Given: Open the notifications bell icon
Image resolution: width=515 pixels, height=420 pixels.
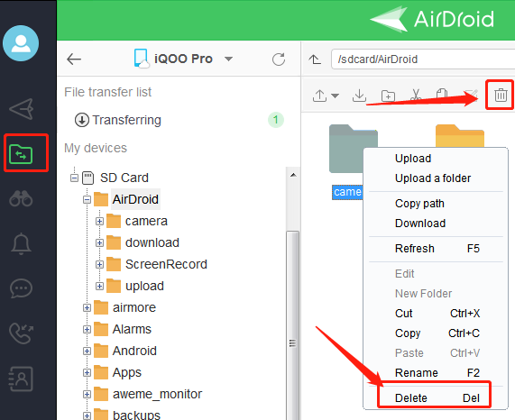Looking at the screenshot, I should (21, 243).
